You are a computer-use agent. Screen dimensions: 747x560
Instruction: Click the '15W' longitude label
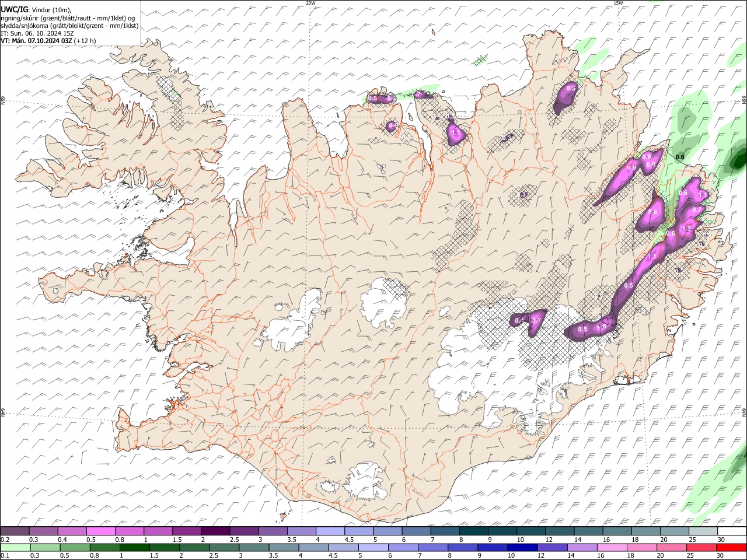[618, 3]
